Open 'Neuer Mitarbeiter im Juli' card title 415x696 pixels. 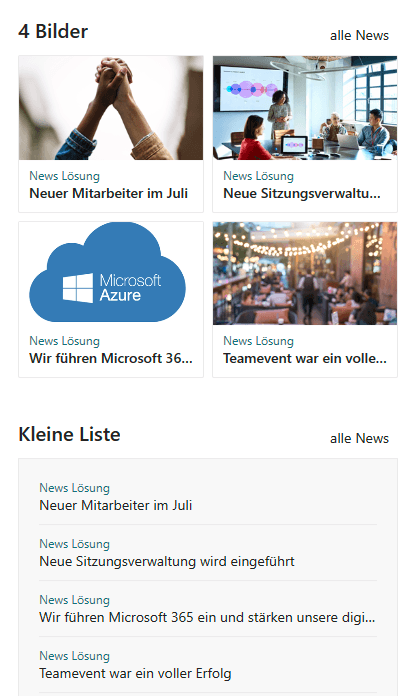click(108, 194)
